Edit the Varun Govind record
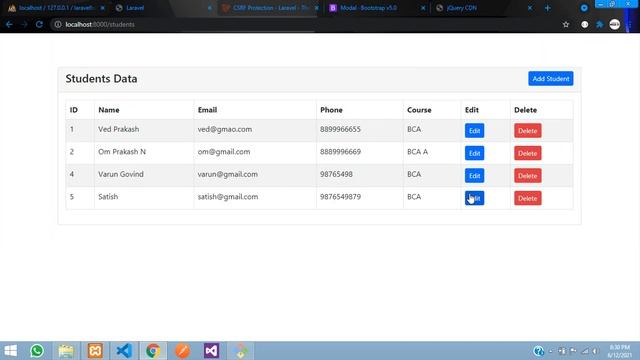This screenshot has width=640, height=360. tap(474, 176)
